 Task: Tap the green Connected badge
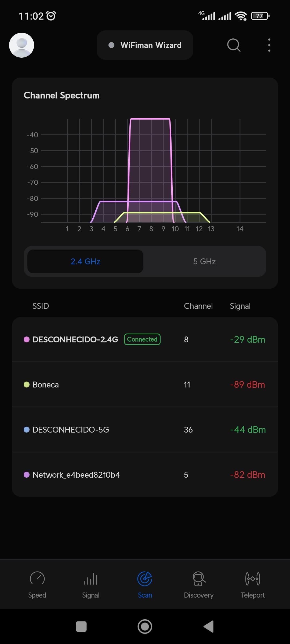[x=142, y=339]
